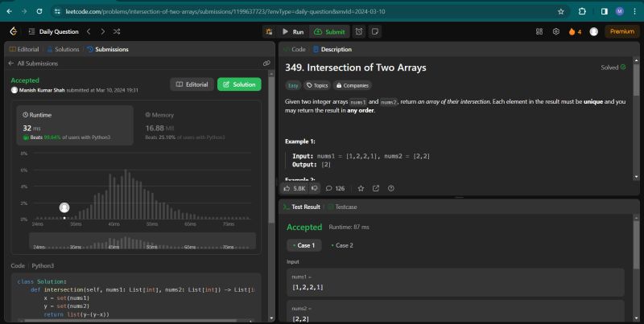Viewport: 644px width, 324px height.
Task: Open the Chrome profile avatar M
Action: coord(620,11)
